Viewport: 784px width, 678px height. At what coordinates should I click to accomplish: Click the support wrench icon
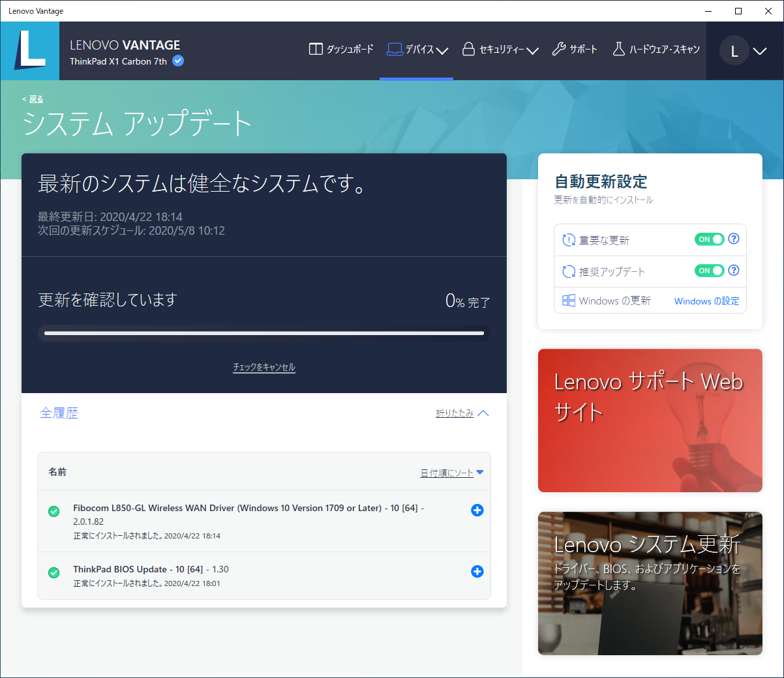click(x=558, y=50)
